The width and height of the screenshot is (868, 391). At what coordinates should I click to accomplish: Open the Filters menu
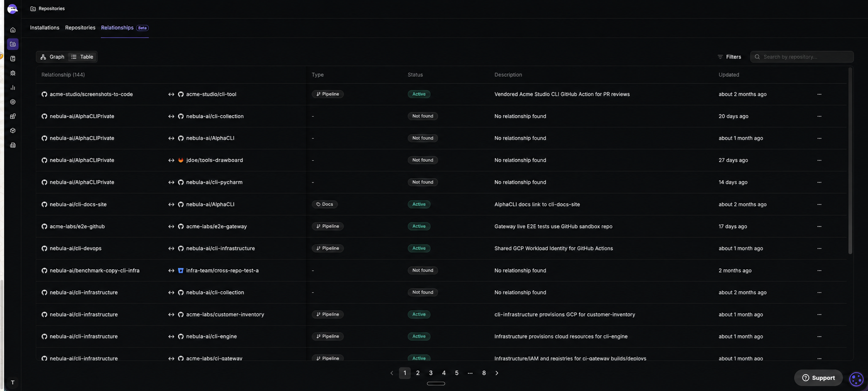pos(730,57)
